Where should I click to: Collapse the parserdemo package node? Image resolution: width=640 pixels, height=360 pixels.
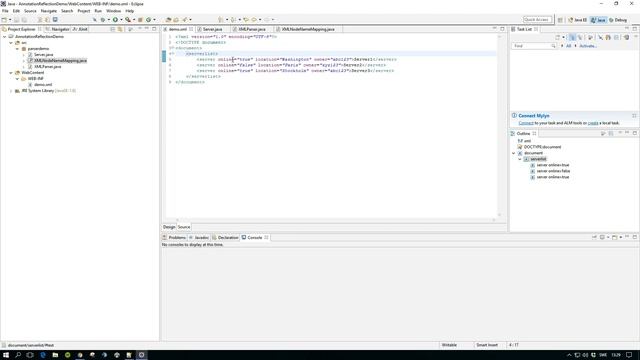click(x=18, y=49)
